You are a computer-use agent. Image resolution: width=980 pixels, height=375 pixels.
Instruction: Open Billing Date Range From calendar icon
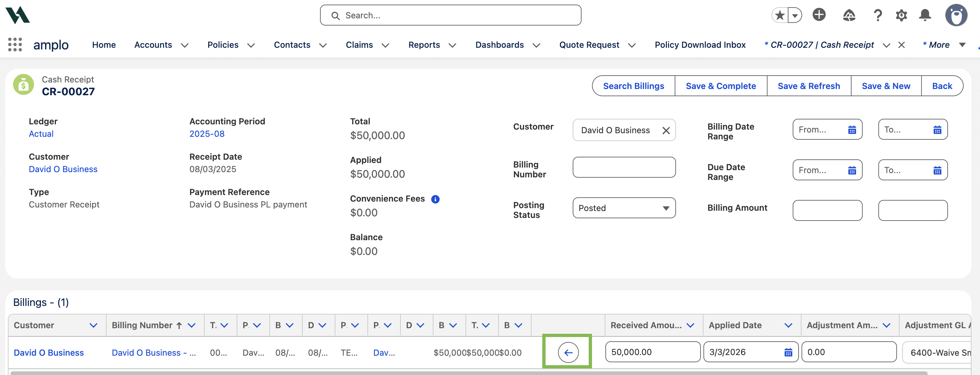(852, 130)
